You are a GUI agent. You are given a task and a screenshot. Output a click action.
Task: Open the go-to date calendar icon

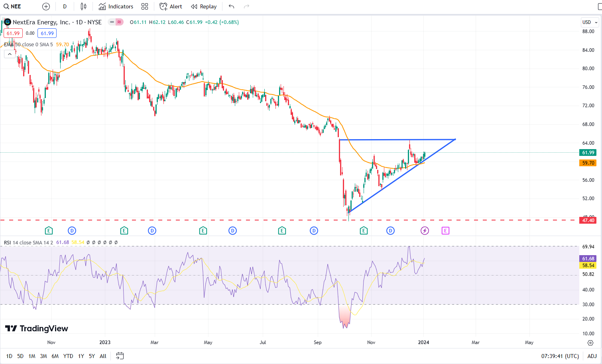click(x=120, y=356)
